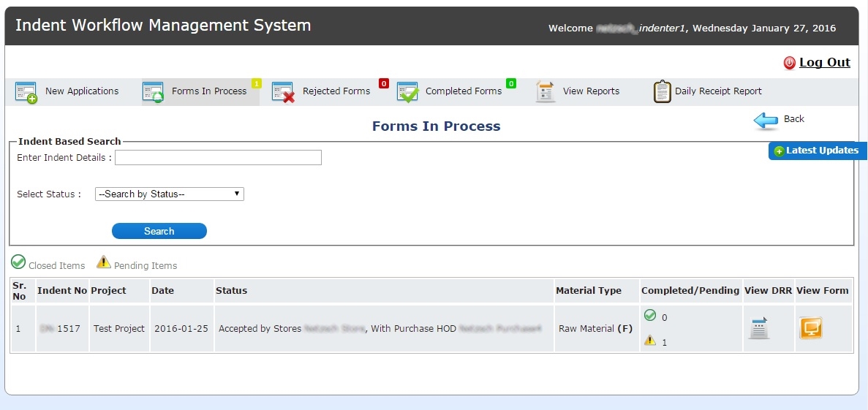This screenshot has width=868, height=410.
Task: Click the New Applications icon
Action: [26, 92]
